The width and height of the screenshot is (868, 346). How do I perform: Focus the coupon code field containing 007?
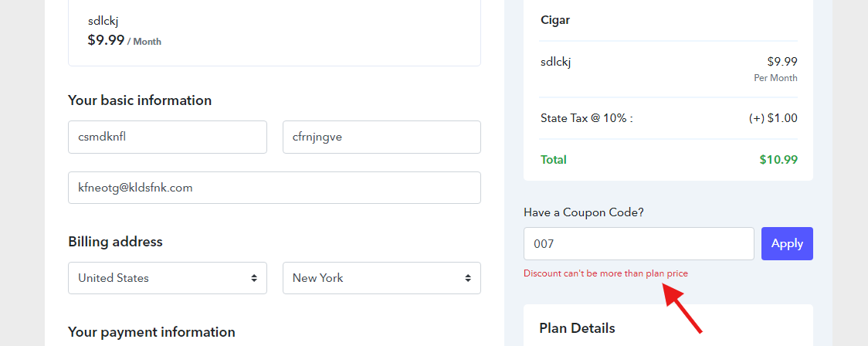(x=639, y=243)
